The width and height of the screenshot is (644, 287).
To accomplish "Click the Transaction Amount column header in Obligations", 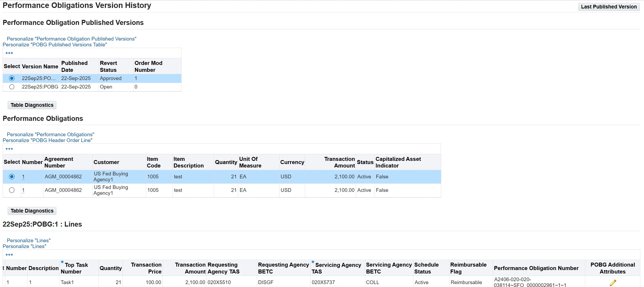I will 339,162.
